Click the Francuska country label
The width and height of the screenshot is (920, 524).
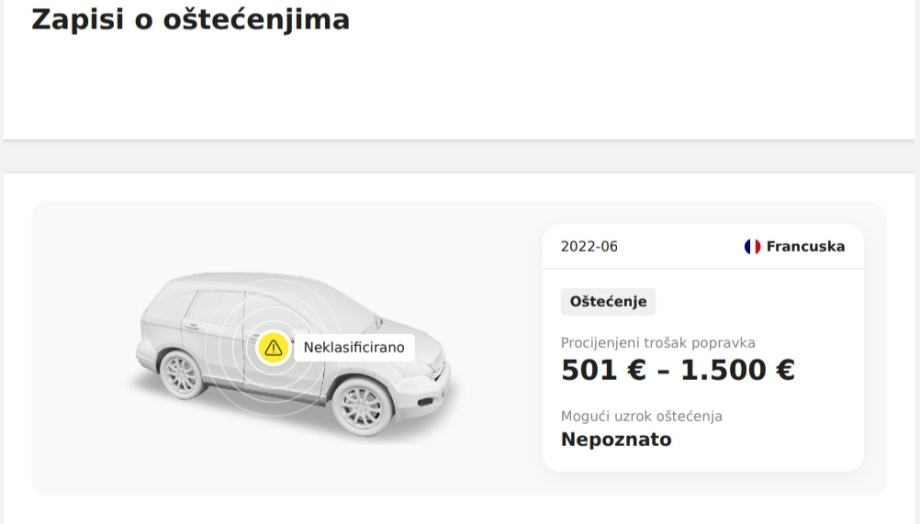point(805,247)
